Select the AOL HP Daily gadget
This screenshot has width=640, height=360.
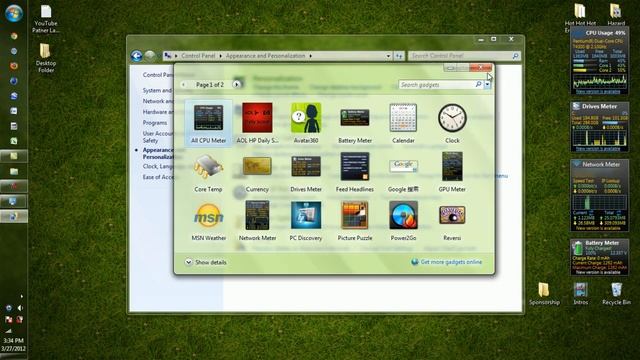pyautogui.click(x=257, y=123)
